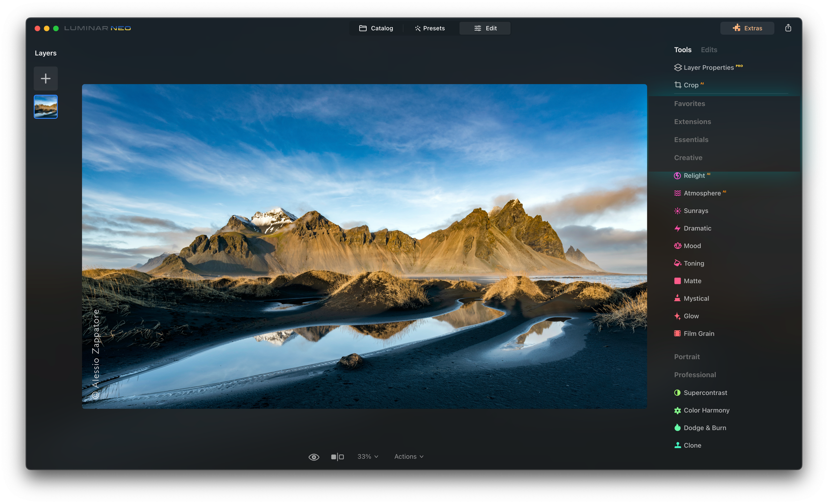Viewport: 828px width, 504px height.
Task: Switch to the Catalog tab
Action: (376, 28)
